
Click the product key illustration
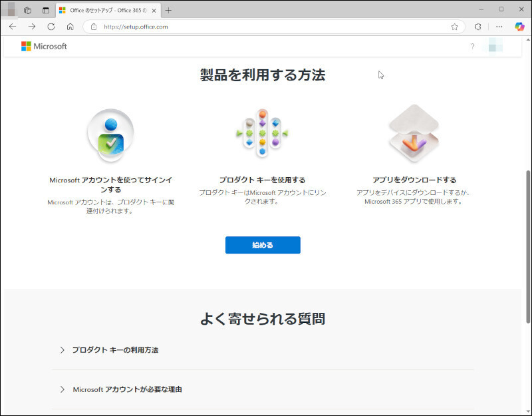click(x=262, y=132)
